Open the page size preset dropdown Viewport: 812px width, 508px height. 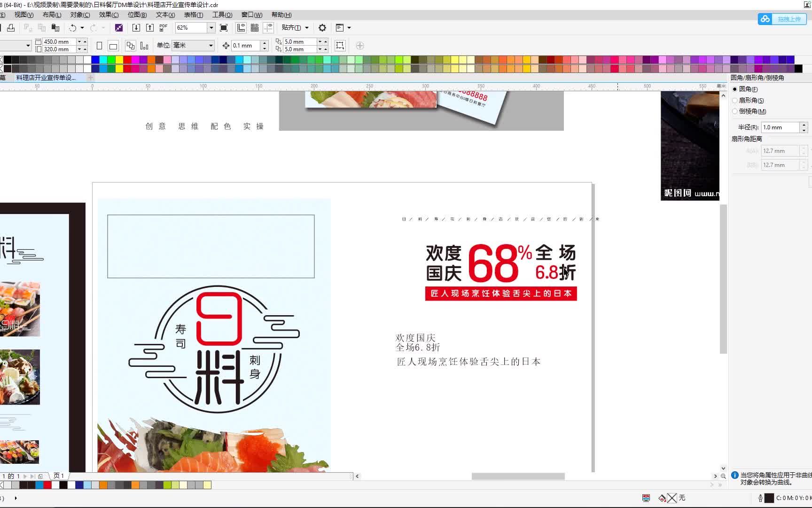pos(28,46)
